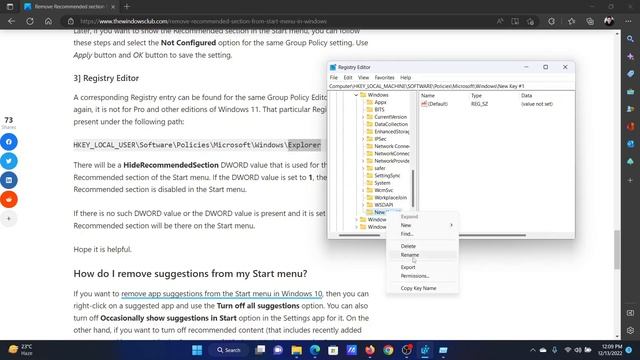This screenshot has height=360, width=640.
Task: Click the Registry Editor address path bar
Action: click(451, 86)
